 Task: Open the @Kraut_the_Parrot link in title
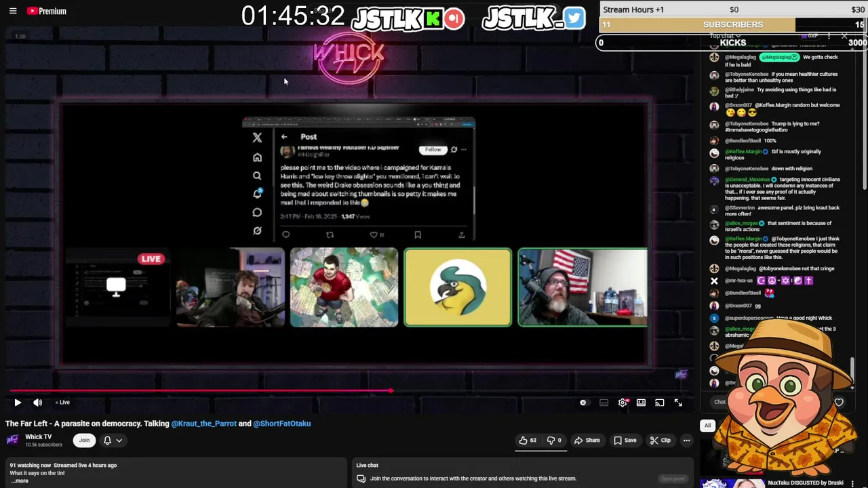[x=204, y=424]
